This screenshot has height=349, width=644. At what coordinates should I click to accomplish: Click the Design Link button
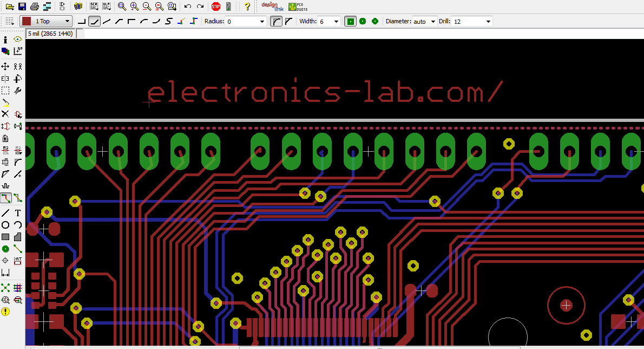[272, 7]
